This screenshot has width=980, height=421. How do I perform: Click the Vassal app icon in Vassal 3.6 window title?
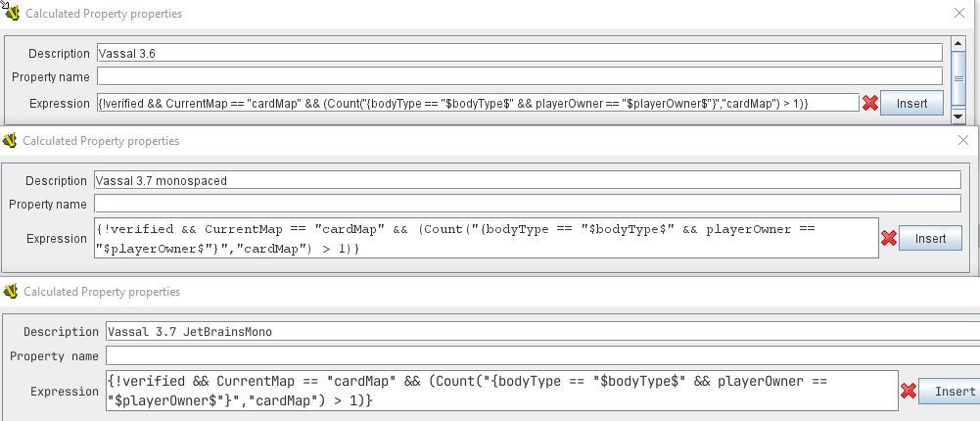pyautogui.click(x=12, y=13)
